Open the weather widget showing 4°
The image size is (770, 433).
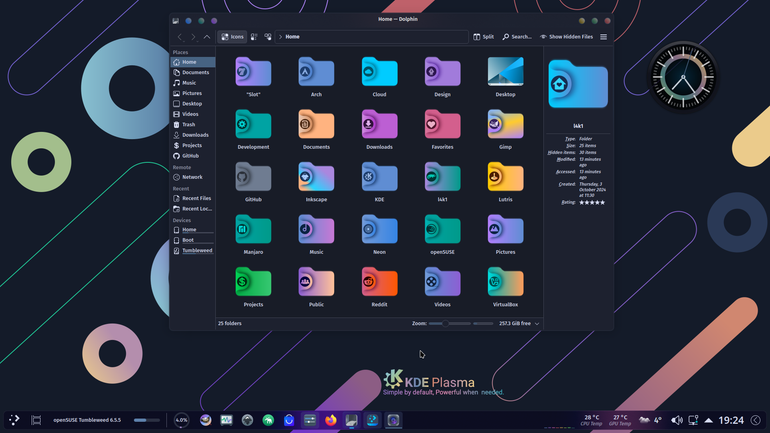tap(651, 420)
